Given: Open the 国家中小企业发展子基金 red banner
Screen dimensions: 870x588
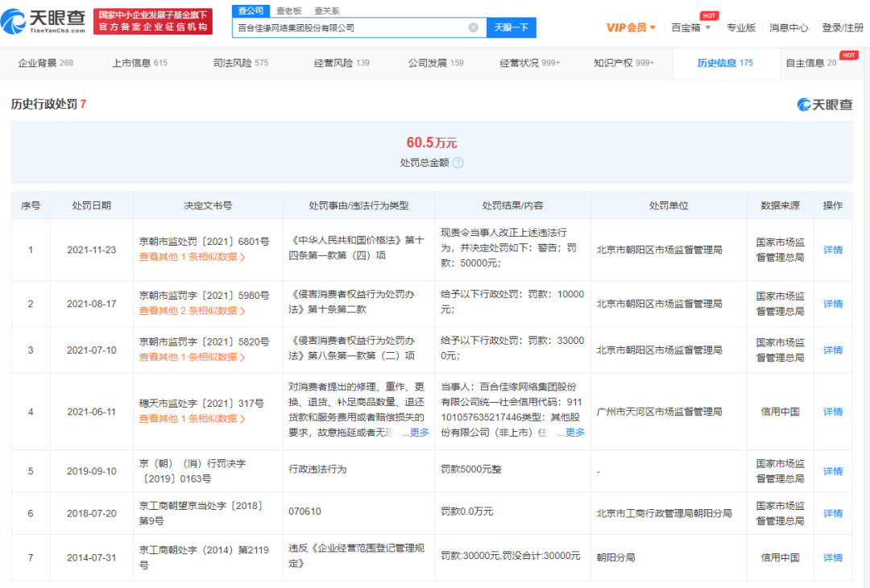Looking at the screenshot, I should (x=153, y=21).
